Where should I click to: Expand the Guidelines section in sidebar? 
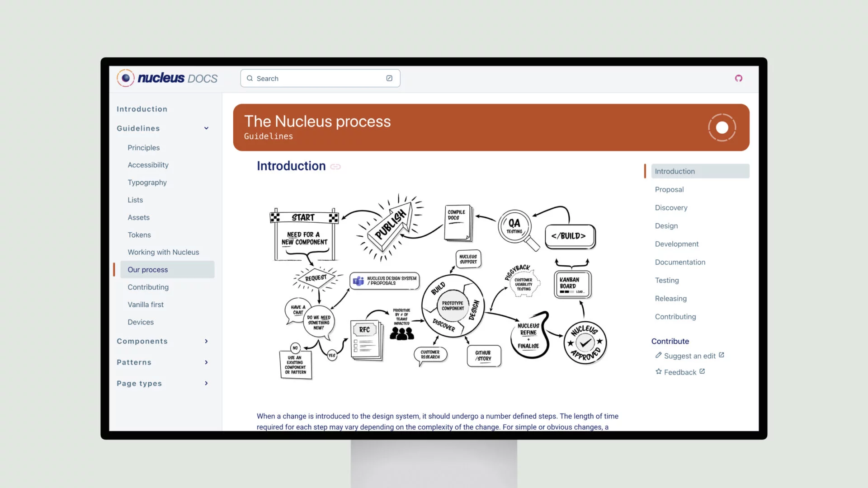(x=206, y=128)
